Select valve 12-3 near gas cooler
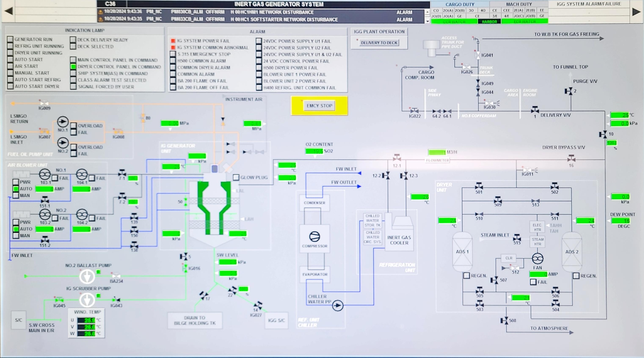The image size is (644, 358). [x=404, y=176]
